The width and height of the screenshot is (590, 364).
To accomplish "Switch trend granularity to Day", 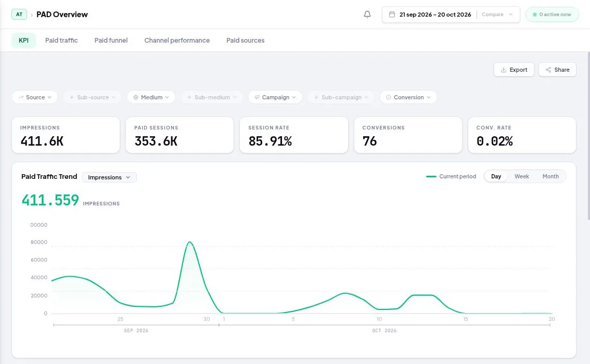I will [x=496, y=176].
